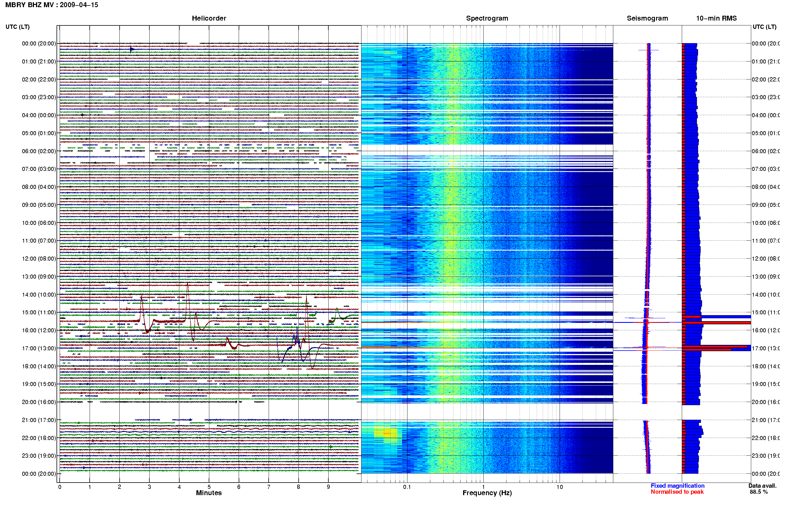Click left axis time label "04:00 (00:00)"
Image resolution: width=812 pixels, height=508 pixels.
point(39,115)
